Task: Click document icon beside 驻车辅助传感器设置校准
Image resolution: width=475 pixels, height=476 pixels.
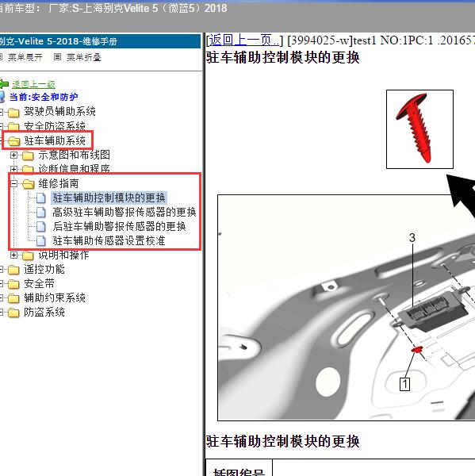Action: 41,240
